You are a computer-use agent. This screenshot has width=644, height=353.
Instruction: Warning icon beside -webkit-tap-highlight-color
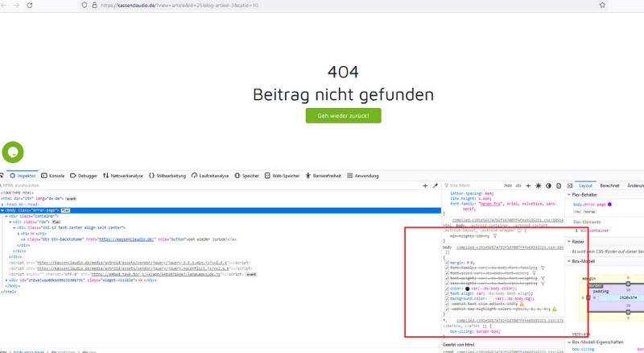tap(554, 309)
